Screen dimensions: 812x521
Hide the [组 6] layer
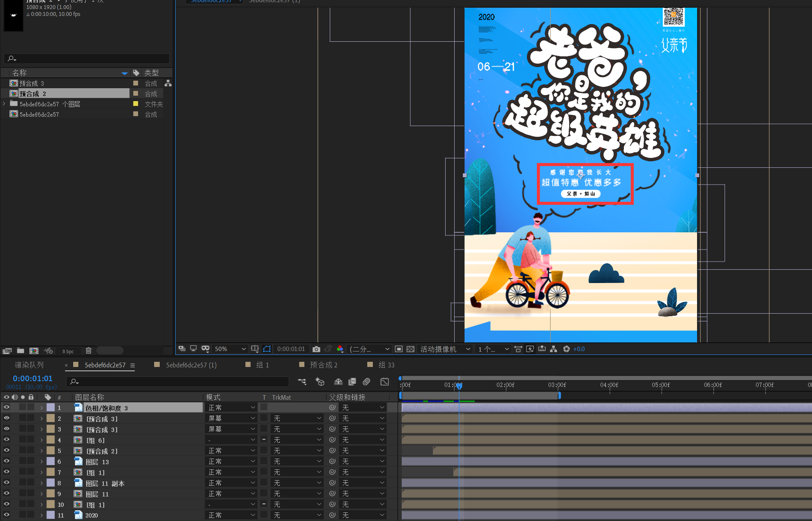(6, 439)
